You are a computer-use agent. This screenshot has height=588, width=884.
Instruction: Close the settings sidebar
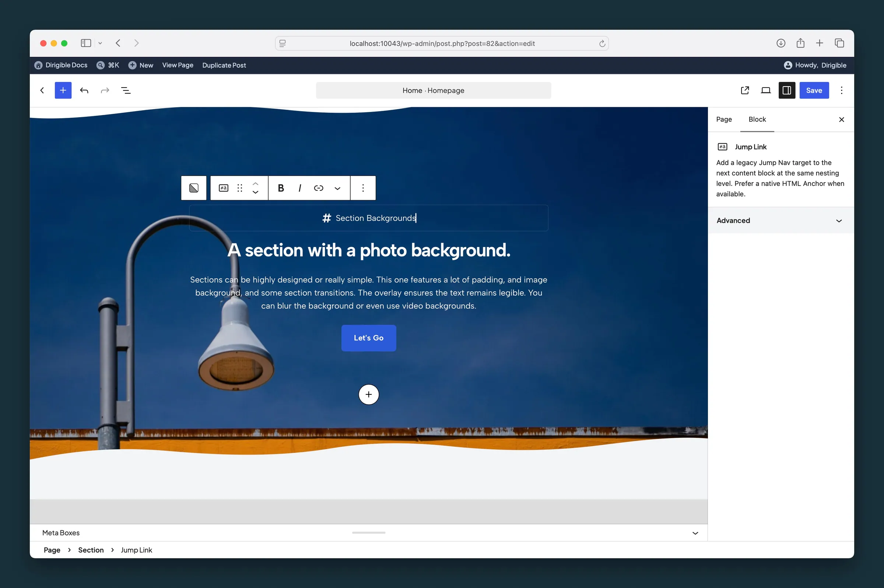[x=841, y=120]
